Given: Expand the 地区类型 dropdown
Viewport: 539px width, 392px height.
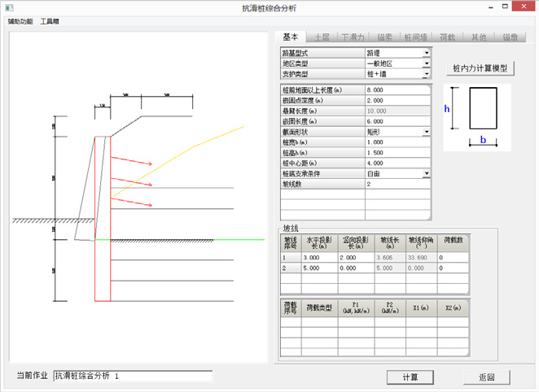Looking at the screenshot, I should point(426,63).
